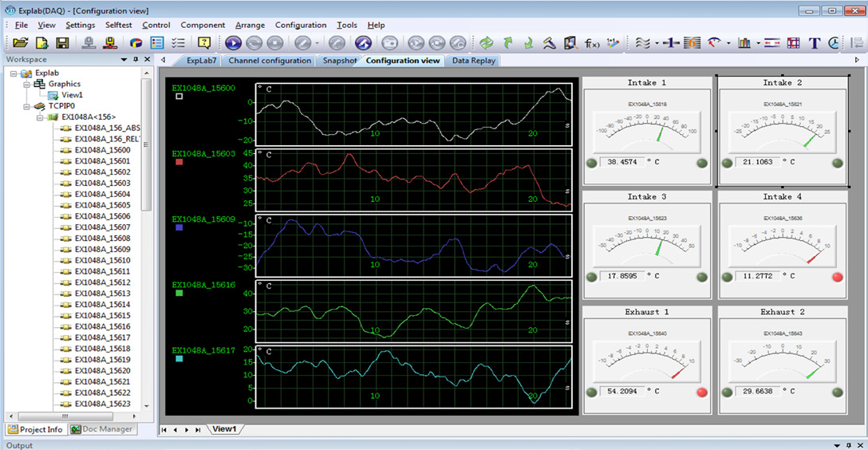Click the bar chart component icon
868x450 pixels.
[744, 43]
